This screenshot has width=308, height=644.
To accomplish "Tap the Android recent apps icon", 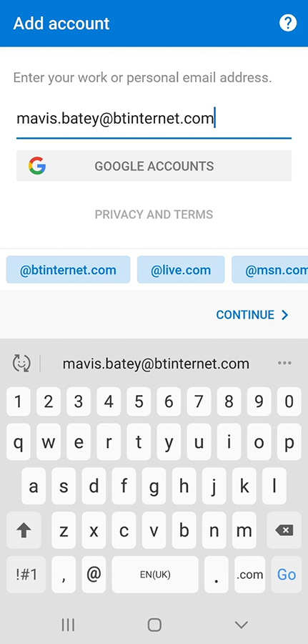I will click(x=68, y=625).
